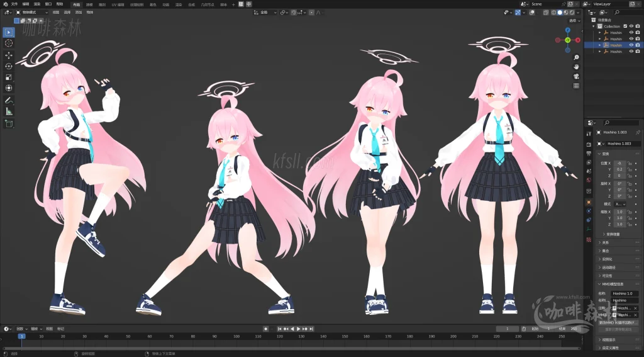
Task: Click the 更改MMD IK循环因数 button
Action: click(618, 322)
